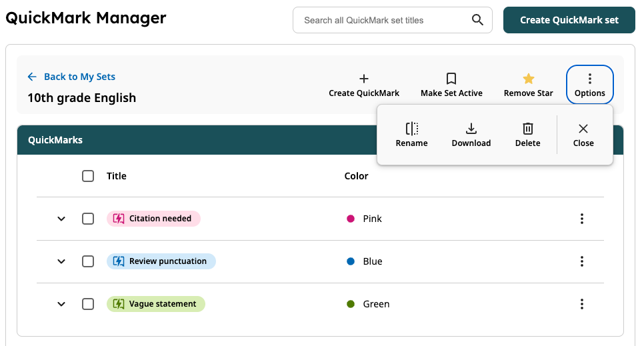The image size is (644, 346).
Task: Click the QuickMarks section header text
Action: click(x=55, y=140)
